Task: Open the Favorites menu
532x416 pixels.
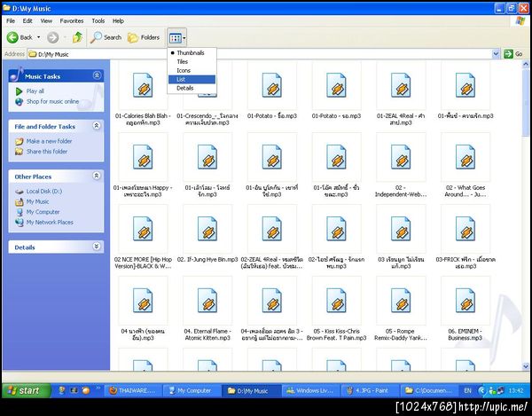Action: [72, 20]
